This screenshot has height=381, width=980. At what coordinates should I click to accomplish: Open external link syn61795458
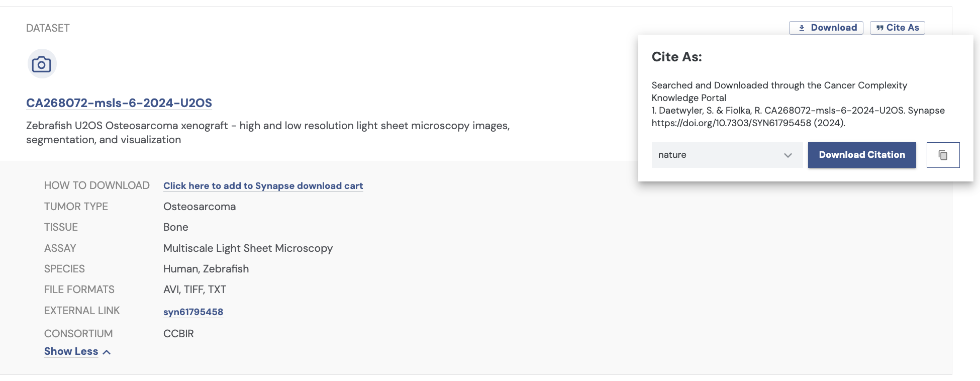[193, 312]
